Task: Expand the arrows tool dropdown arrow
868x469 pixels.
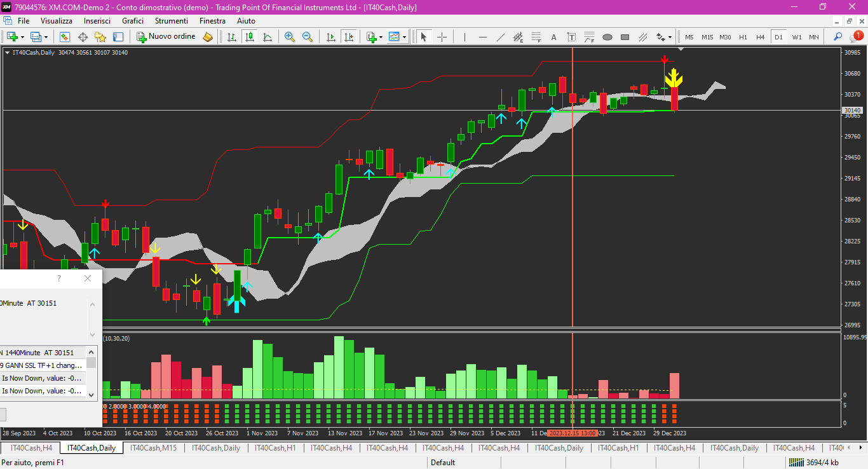Action: coord(670,37)
